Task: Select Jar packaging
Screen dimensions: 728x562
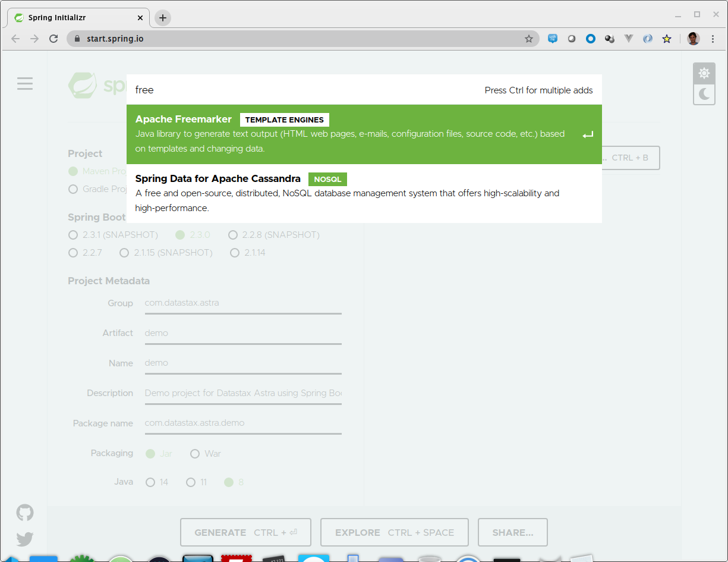Action: pos(150,454)
